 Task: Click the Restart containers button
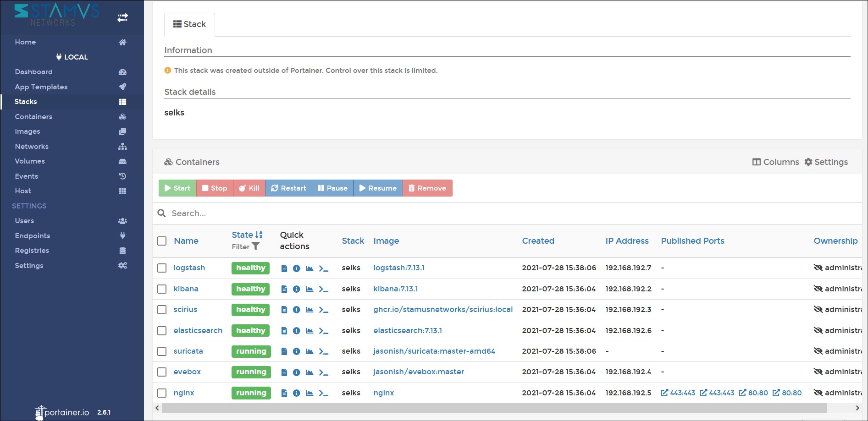coord(288,188)
